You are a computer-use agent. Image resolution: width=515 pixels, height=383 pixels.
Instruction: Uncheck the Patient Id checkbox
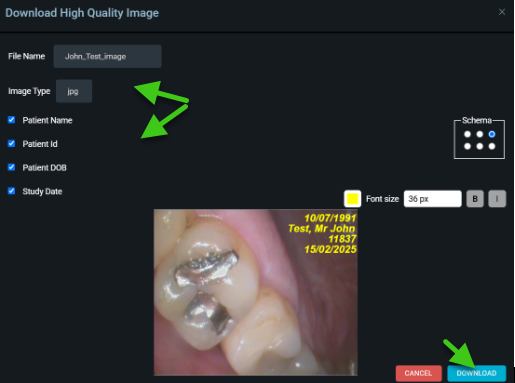(12, 143)
